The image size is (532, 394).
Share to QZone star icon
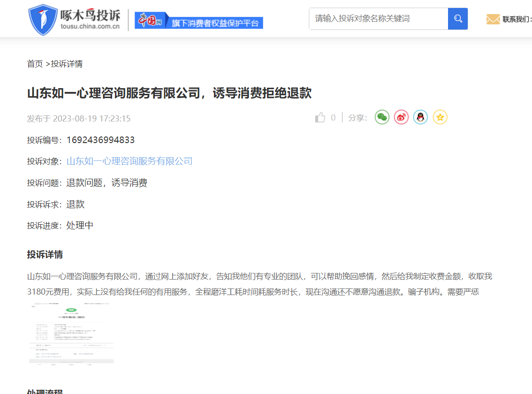[440, 117]
